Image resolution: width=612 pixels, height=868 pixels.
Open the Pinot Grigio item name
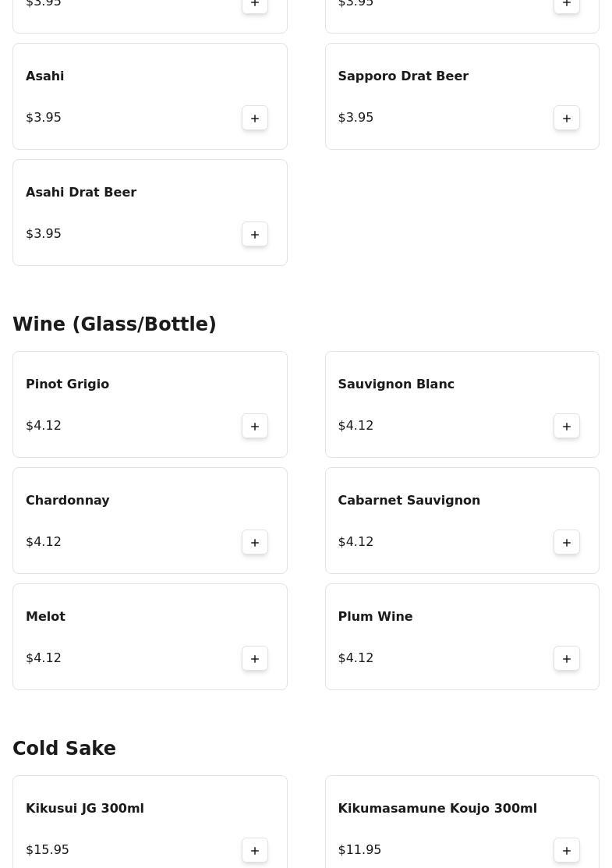click(67, 384)
